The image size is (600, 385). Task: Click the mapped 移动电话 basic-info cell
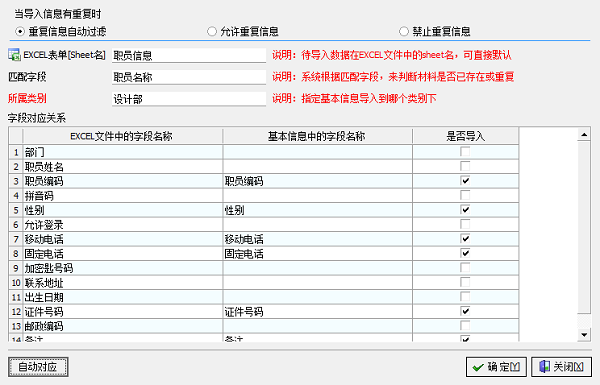tap(317, 239)
